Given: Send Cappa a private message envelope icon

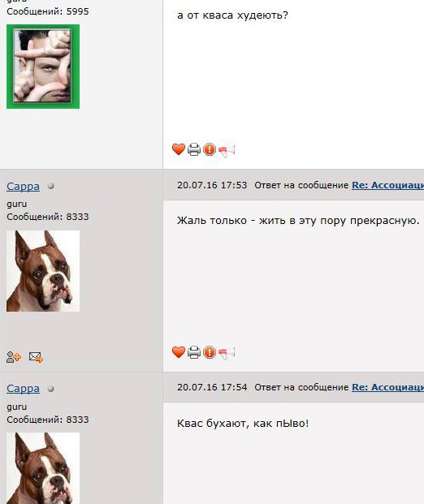Looking at the screenshot, I should (36, 357).
